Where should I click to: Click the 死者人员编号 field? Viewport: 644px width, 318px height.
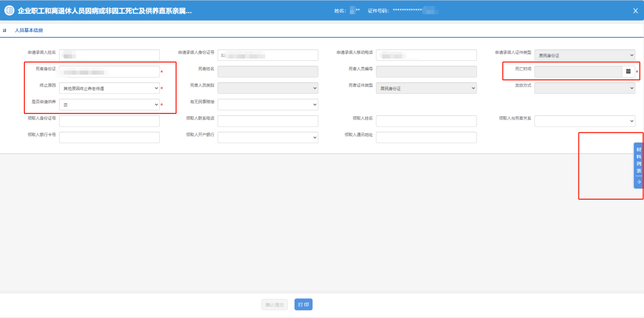click(426, 72)
